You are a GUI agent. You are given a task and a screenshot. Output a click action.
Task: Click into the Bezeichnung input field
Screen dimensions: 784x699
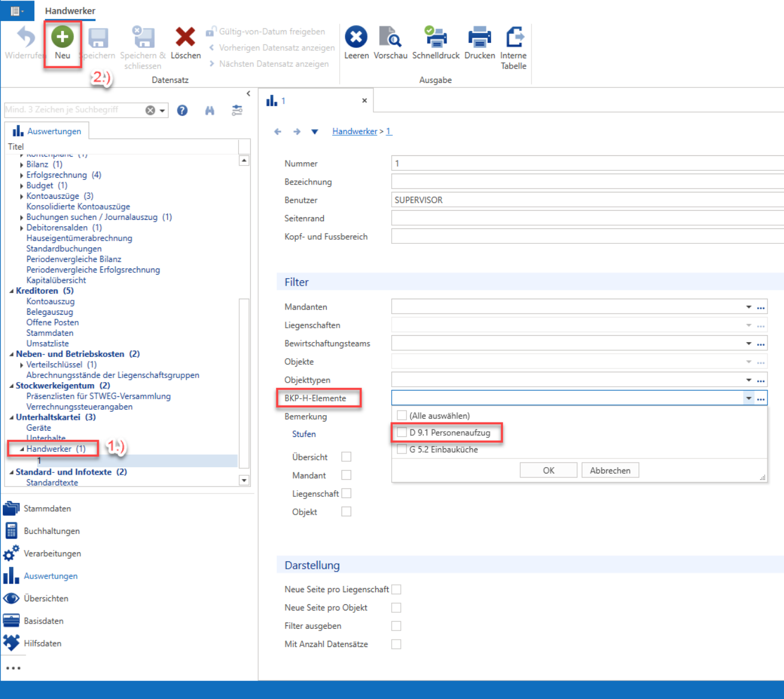pyautogui.click(x=588, y=182)
